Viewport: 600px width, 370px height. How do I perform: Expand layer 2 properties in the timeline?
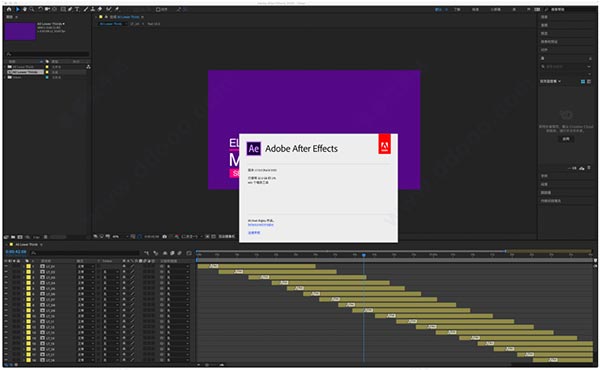tap(24, 272)
